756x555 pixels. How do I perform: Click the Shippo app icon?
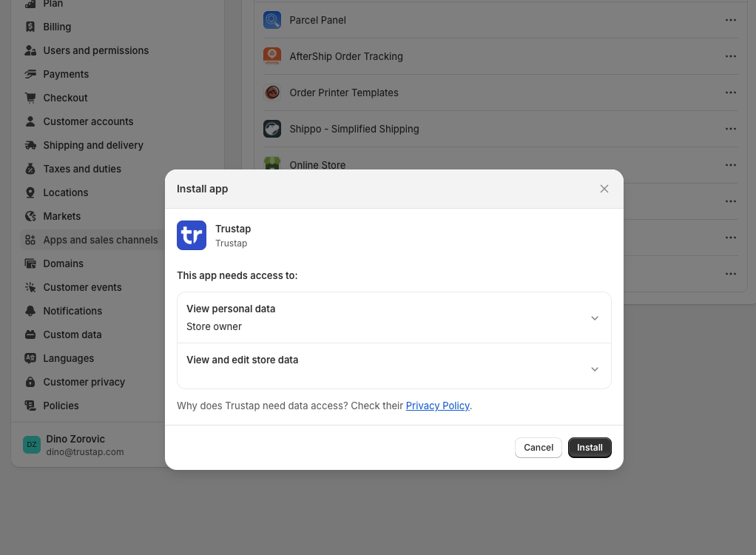point(272,129)
